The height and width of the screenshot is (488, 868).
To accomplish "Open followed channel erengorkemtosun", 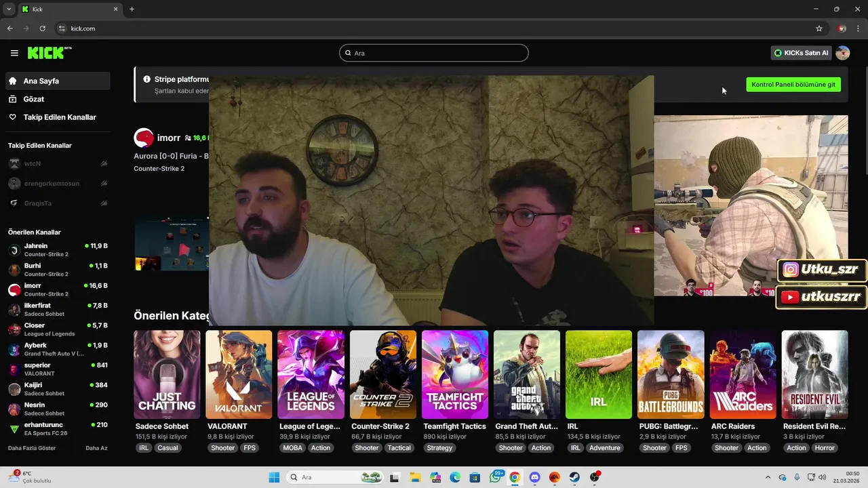I will tap(58, 183).
